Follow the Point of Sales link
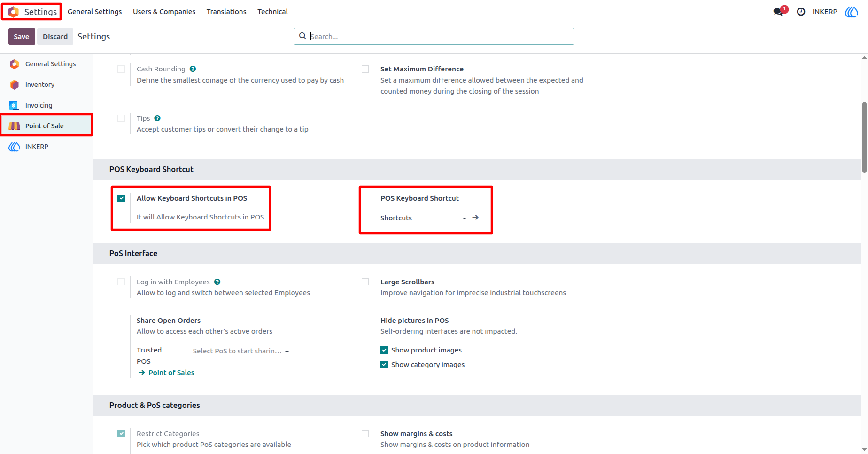Viewport: 868px width, 454px height. [171, 373]
